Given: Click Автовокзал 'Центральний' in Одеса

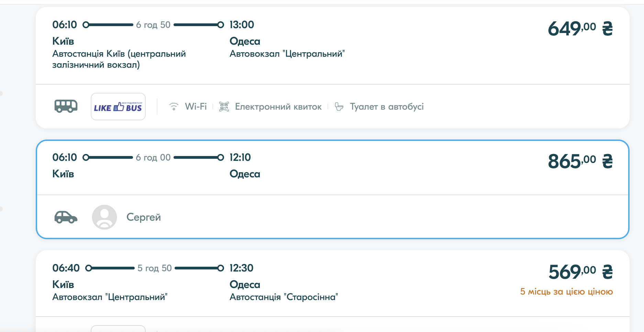Looking at the screenshot, I should tap(287, 54).
